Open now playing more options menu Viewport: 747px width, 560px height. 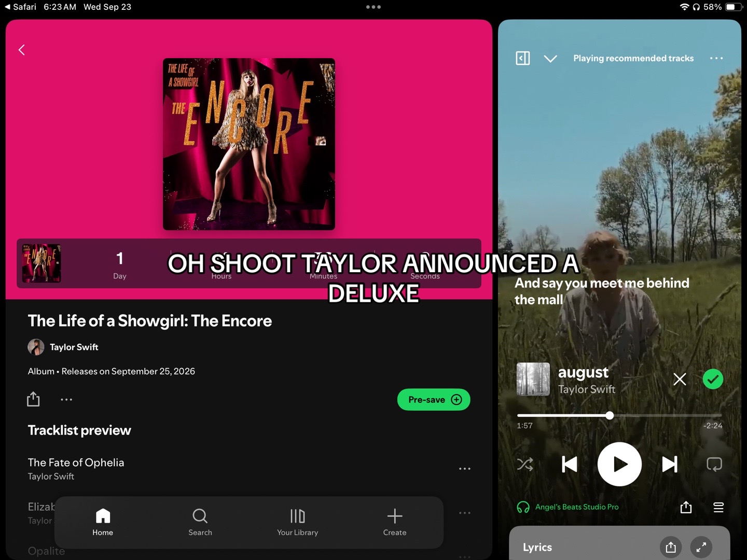[x=716, y=58]
